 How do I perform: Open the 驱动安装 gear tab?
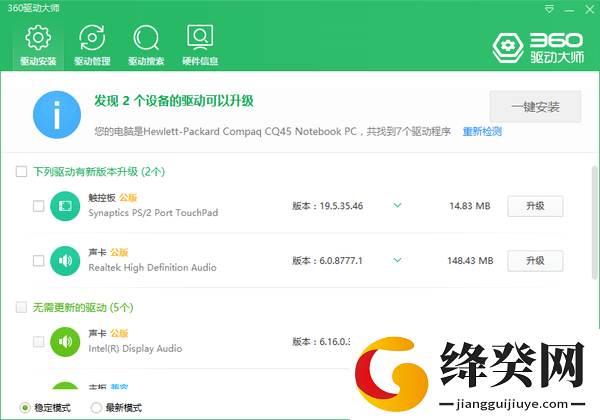coord(38,46)
